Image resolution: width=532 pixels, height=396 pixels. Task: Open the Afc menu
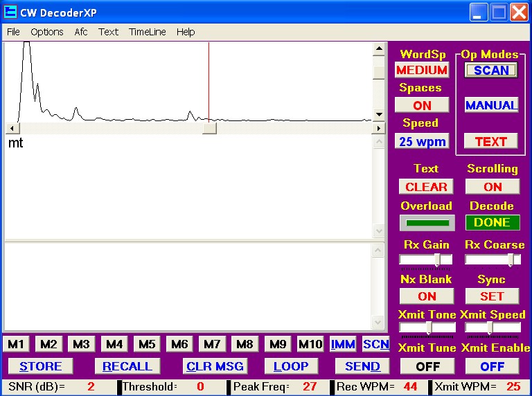tap(81, 32)
